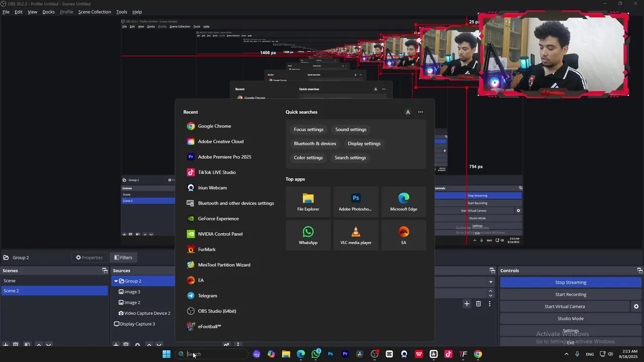
Task: Collapse the Group 2 source tree
Action: click(x=116, y=281)
